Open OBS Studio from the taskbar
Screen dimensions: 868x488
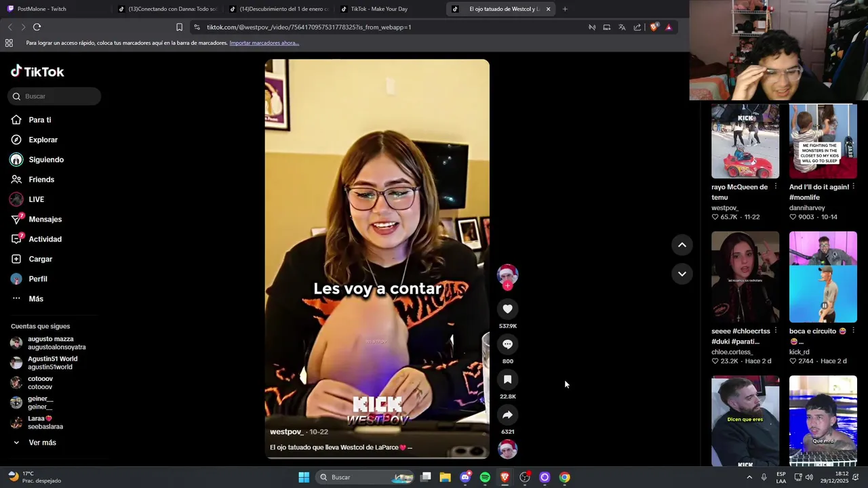525,477
